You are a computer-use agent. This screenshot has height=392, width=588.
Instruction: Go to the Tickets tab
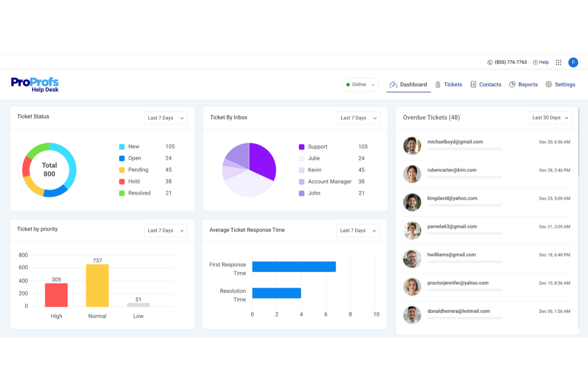tap(449, 85)
